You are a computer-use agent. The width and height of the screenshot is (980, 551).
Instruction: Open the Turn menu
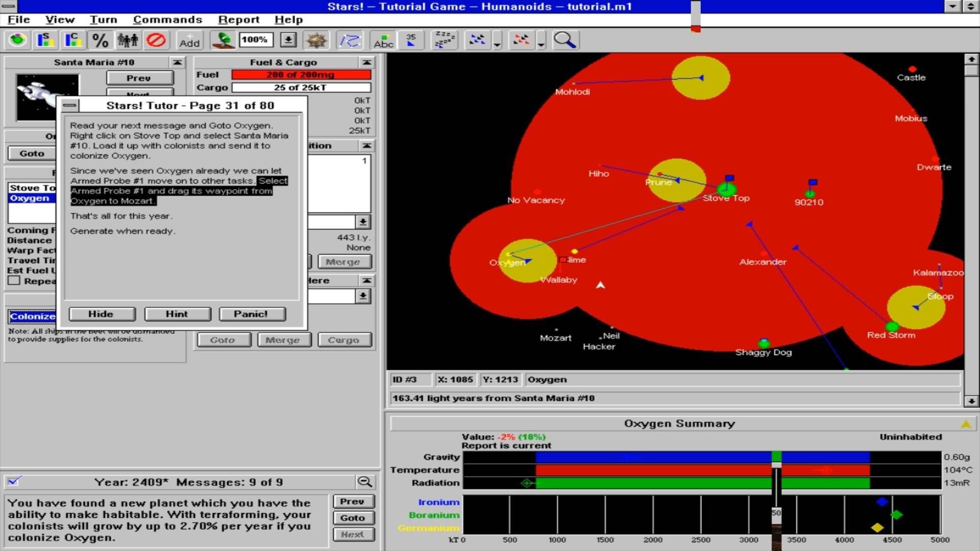pyautogui.click(x=104, y=19)
